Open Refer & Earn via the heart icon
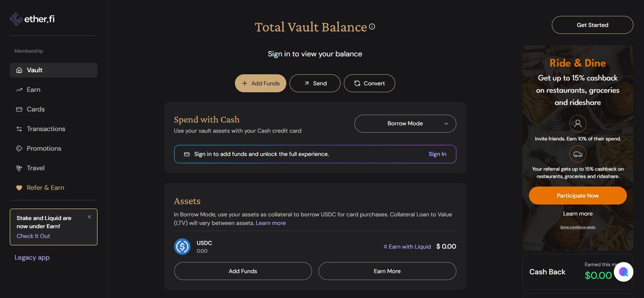This screenshot has width=644, height=298. coord(19,187)
